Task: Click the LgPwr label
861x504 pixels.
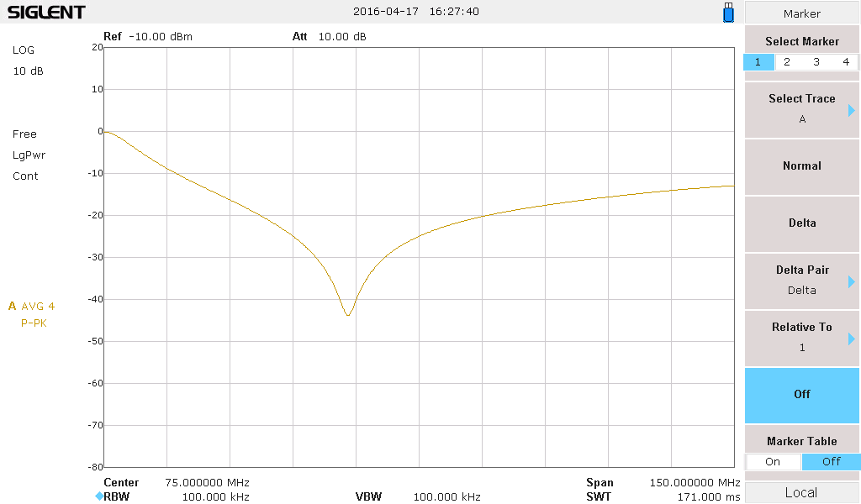Action: 29,155
